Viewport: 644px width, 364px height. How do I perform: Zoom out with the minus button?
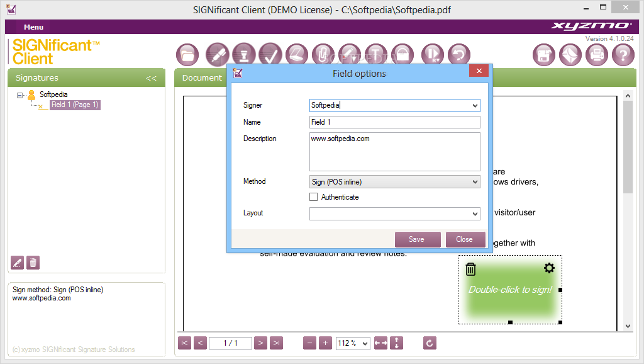tap(309, 343)
